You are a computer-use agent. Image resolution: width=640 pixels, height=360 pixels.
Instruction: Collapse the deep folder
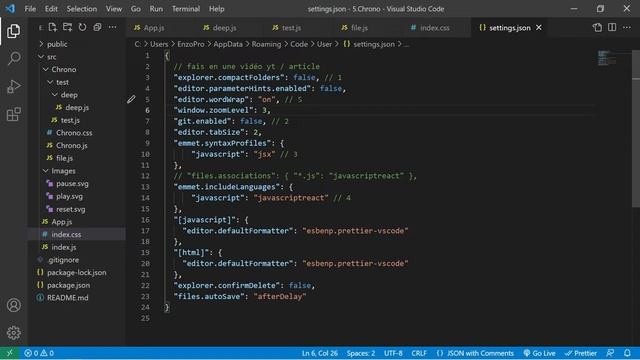coord(77,95)
